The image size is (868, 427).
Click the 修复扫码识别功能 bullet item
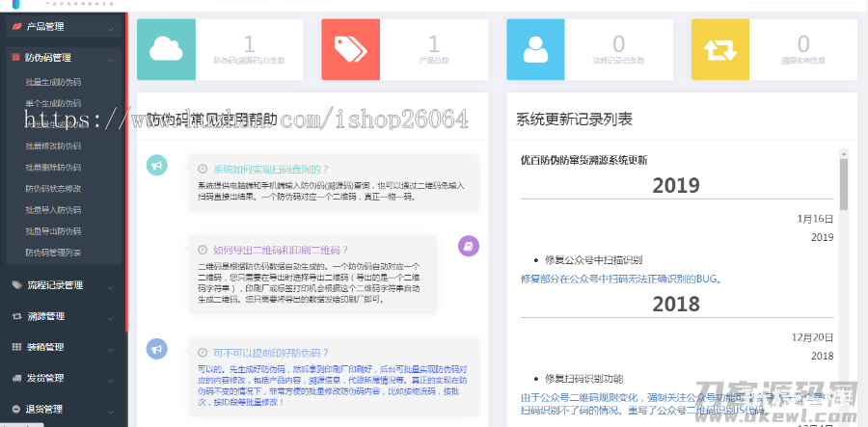pyautogui.click(x=584, y=379)
